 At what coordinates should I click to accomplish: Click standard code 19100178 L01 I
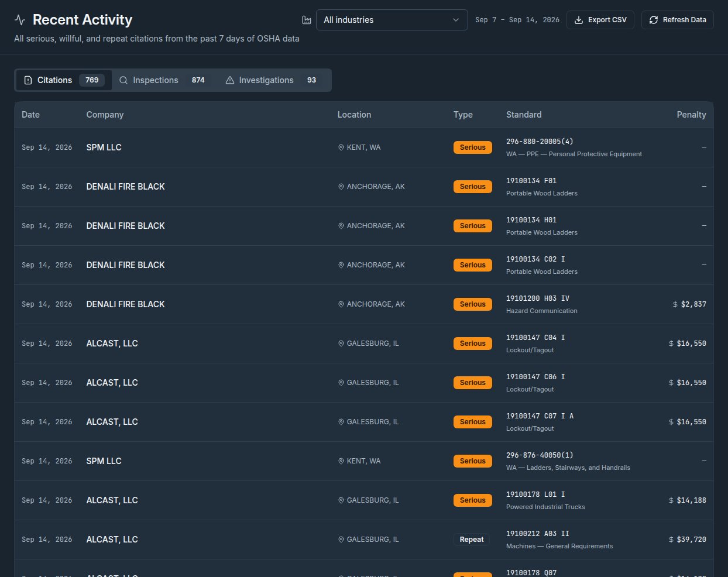click(x=535, y=494)
